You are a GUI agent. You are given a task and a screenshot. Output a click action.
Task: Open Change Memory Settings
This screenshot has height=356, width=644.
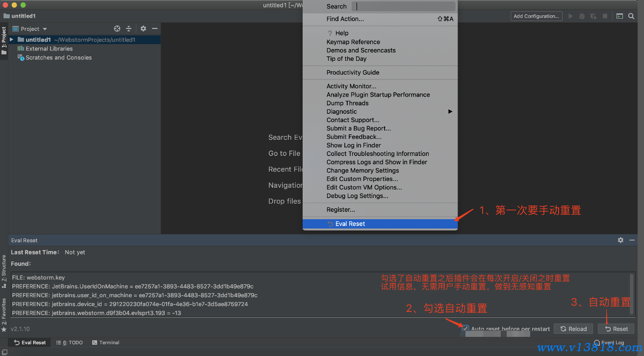[x=380, y=171]
